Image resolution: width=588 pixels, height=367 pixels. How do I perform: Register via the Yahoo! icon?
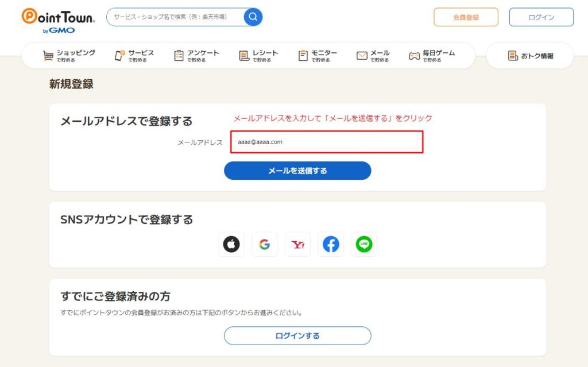[x=297, y=244]
